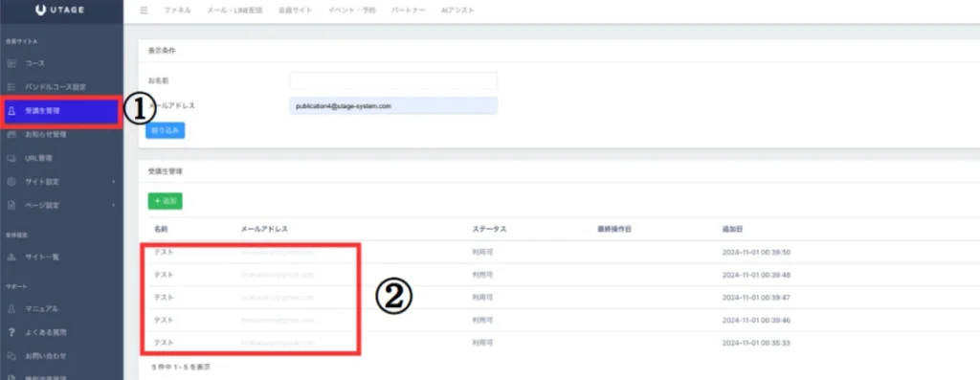
Task: Click the ステータス column header
Action: [489, 230]
